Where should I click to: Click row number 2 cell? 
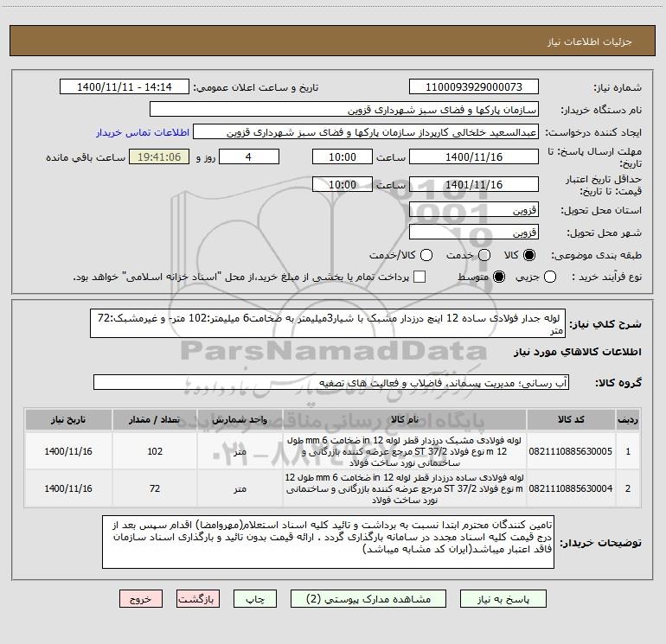click(x=628, y=488)
